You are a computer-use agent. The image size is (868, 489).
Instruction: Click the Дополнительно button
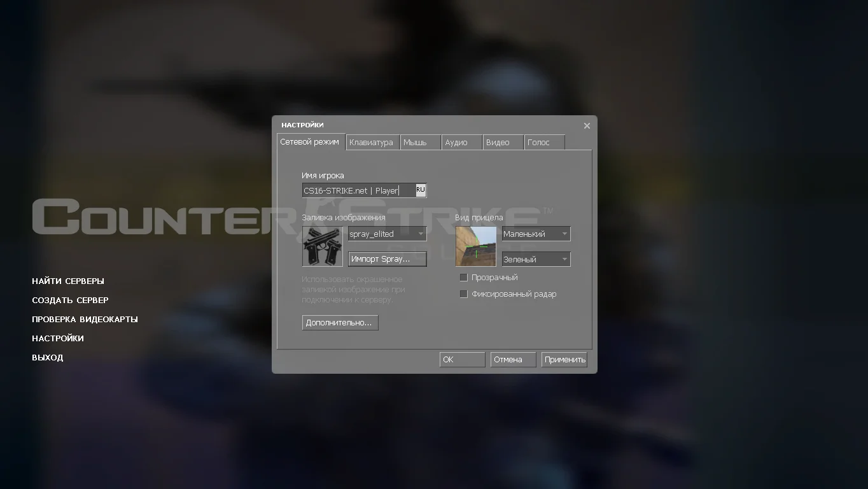340,323
